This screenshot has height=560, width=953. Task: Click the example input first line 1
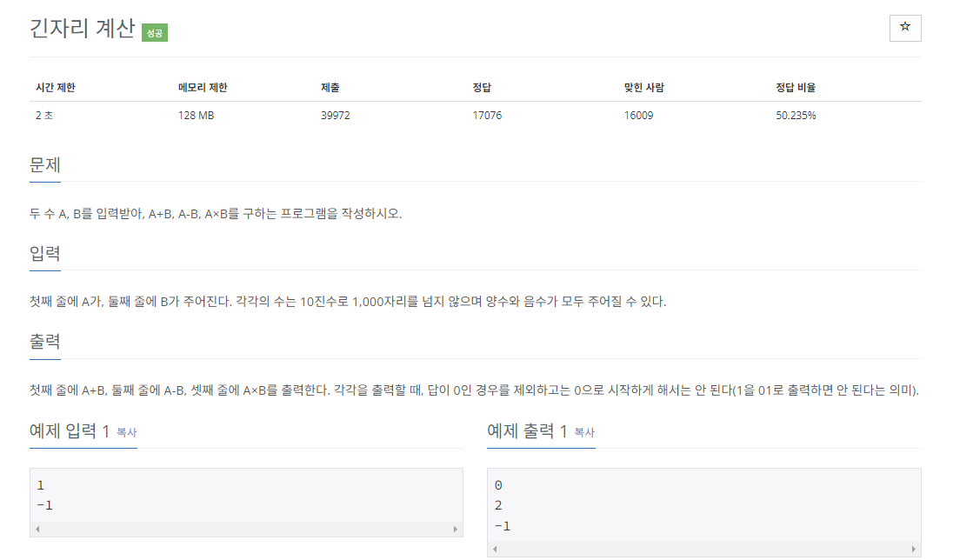pos(41,485)
